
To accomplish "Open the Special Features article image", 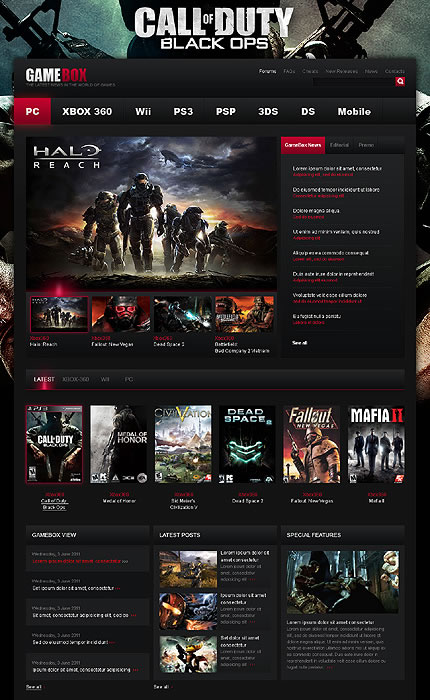I will pos(342,582).
